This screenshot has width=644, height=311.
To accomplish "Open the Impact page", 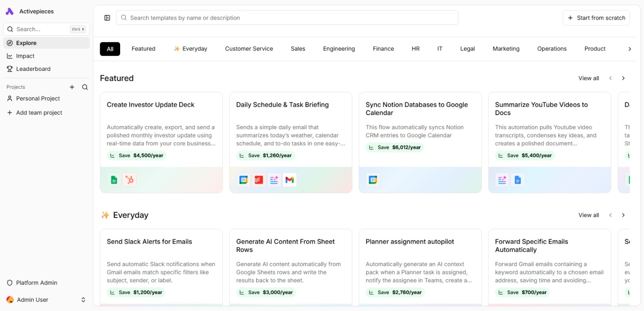I will (46, 56).
